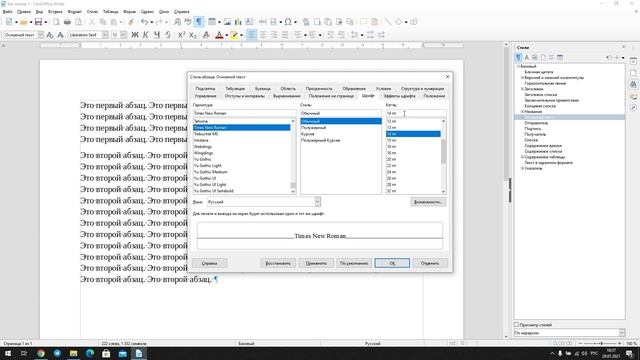Click Windows Start button
Viewport: 640px width, 360px height.
[8, 353]
